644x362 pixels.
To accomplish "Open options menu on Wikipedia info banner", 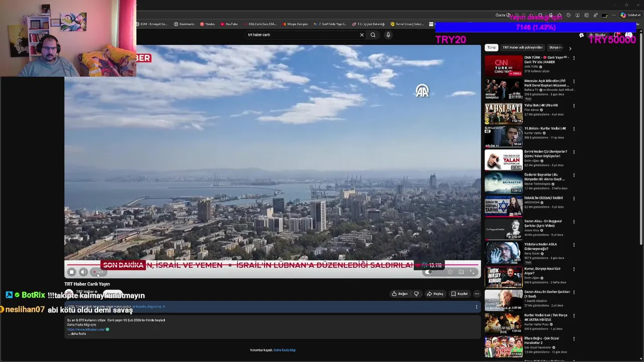I will pyautogui.click(x=476, y=307).
